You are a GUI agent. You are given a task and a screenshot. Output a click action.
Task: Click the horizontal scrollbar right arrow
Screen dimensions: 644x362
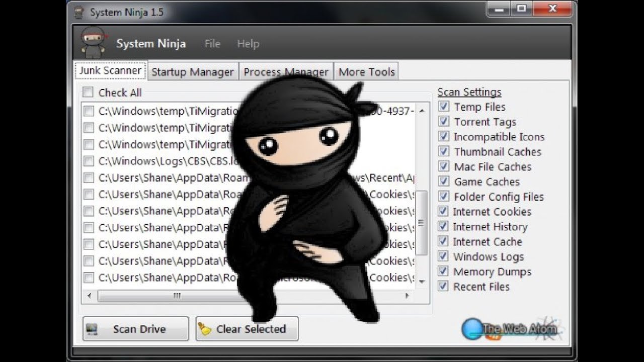coord(409,297)
